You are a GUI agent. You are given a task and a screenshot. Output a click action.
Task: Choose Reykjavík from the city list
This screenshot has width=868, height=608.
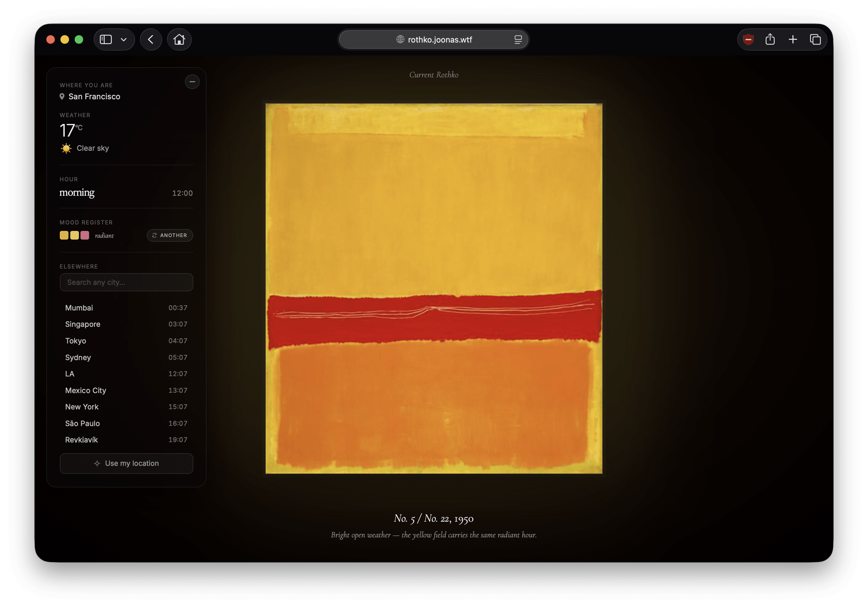coord(126,440)
